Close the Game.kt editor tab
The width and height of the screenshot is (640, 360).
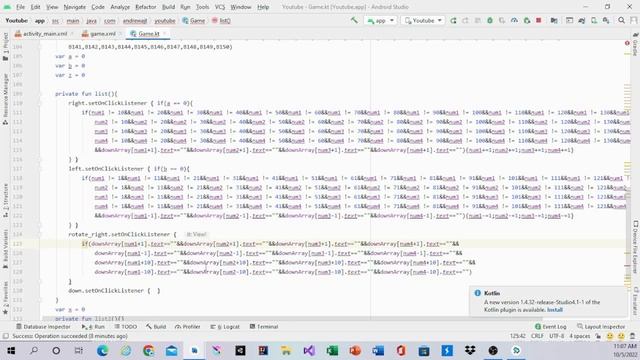[x=165, y=34]
